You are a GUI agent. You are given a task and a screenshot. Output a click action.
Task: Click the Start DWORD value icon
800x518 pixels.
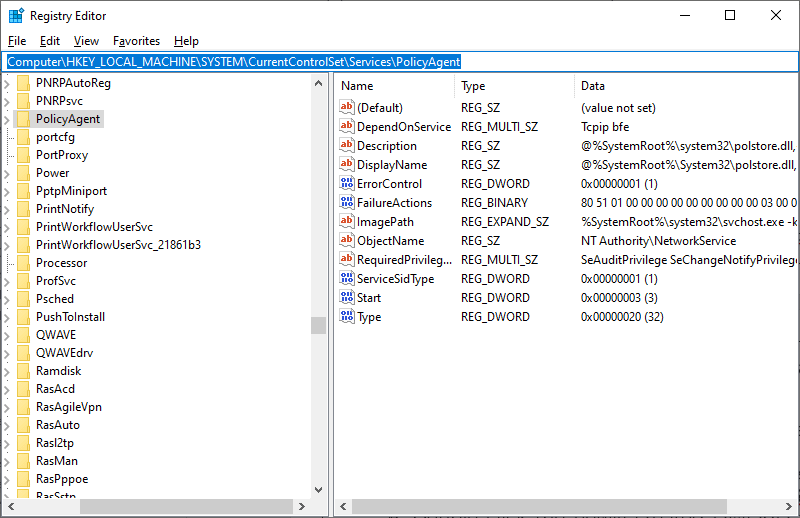coord(348,298)
